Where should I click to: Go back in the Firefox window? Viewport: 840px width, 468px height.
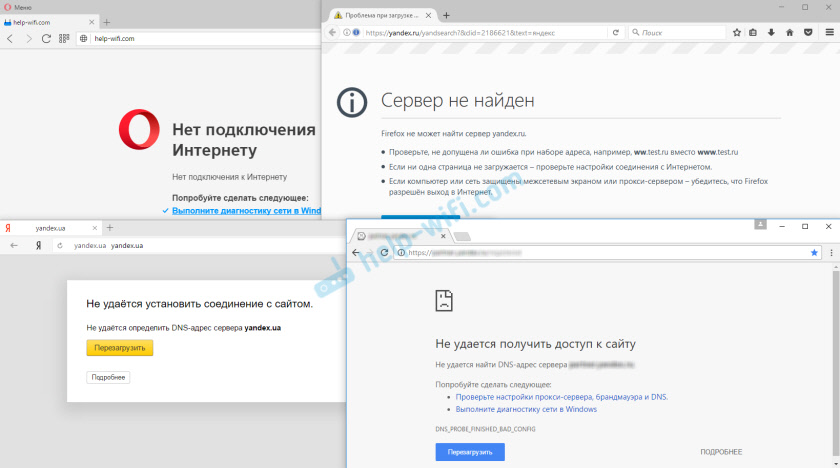tap(332, 33)
